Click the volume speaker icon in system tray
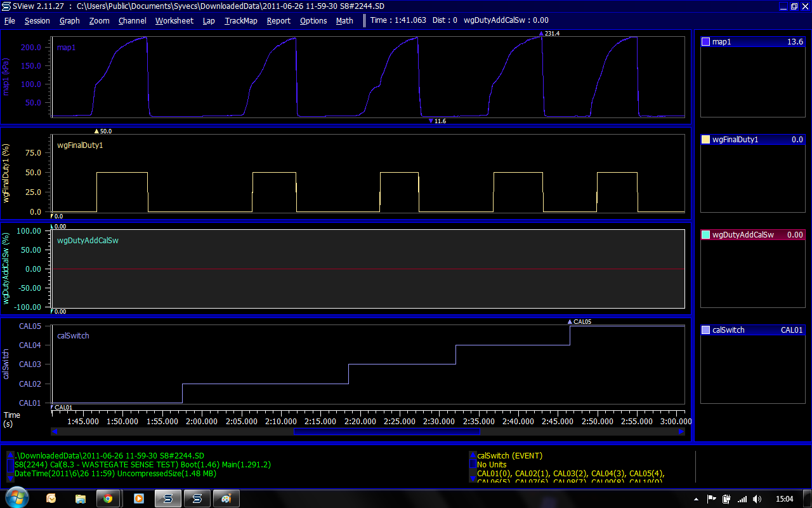Image resolution: width=812 pixels, height=508 pixels. click(x=757, y=498)
